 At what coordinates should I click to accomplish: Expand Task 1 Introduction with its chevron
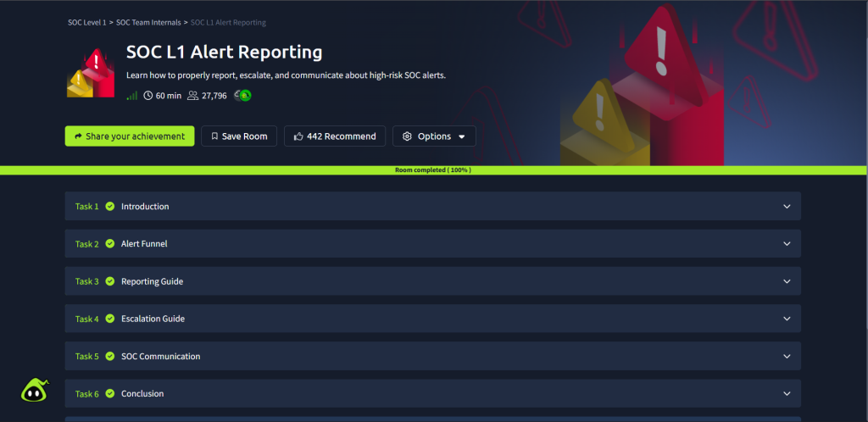787,207
